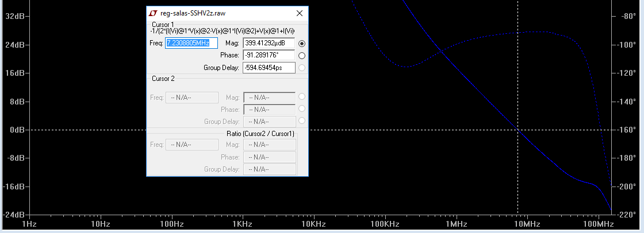Select Cursor 1 Phase radio button
644x233 pixels.
(x=302, y=55)
